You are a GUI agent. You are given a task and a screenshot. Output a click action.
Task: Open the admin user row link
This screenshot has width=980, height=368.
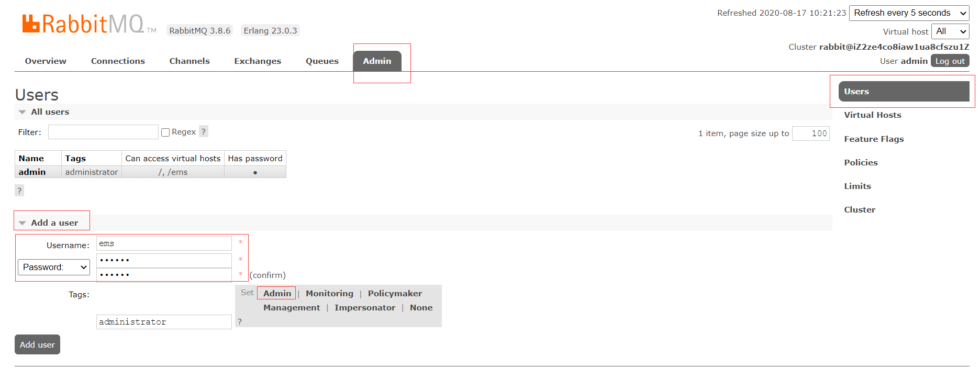tap(32, 172)
